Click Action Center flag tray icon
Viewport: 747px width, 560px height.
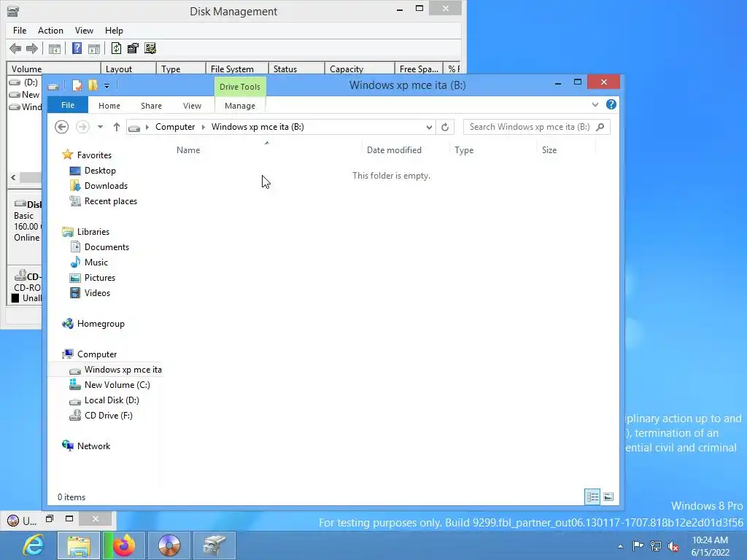click(x=638, y=546)
